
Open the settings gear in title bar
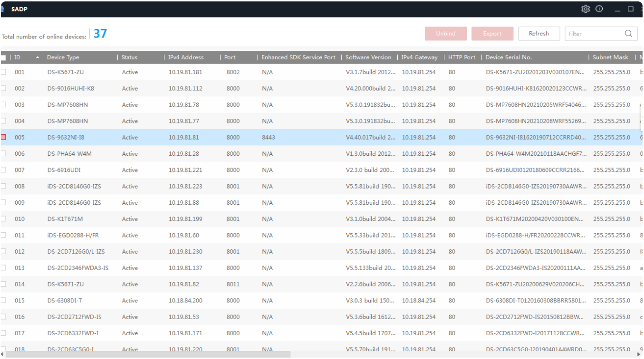(586, 9)
